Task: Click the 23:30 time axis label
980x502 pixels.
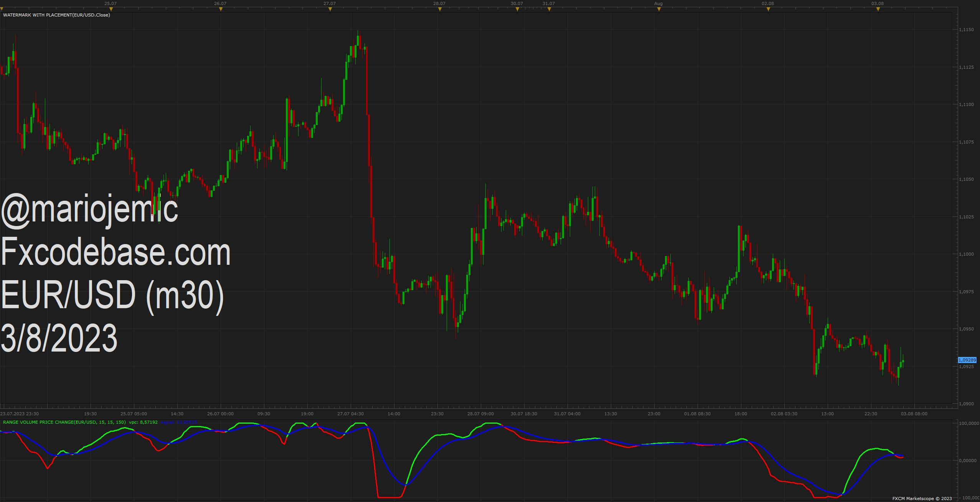Action: coord(437,414)
